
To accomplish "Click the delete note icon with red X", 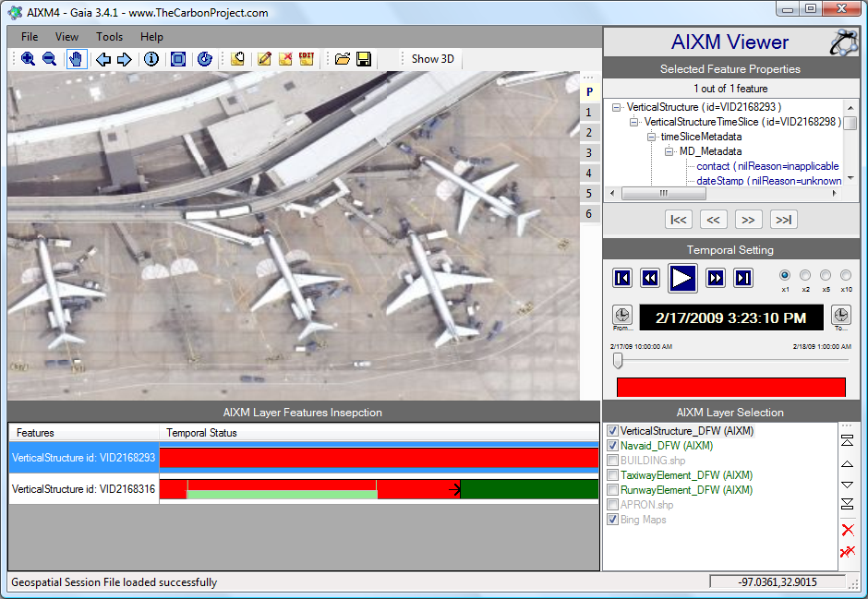I will [x=285, y=59].
